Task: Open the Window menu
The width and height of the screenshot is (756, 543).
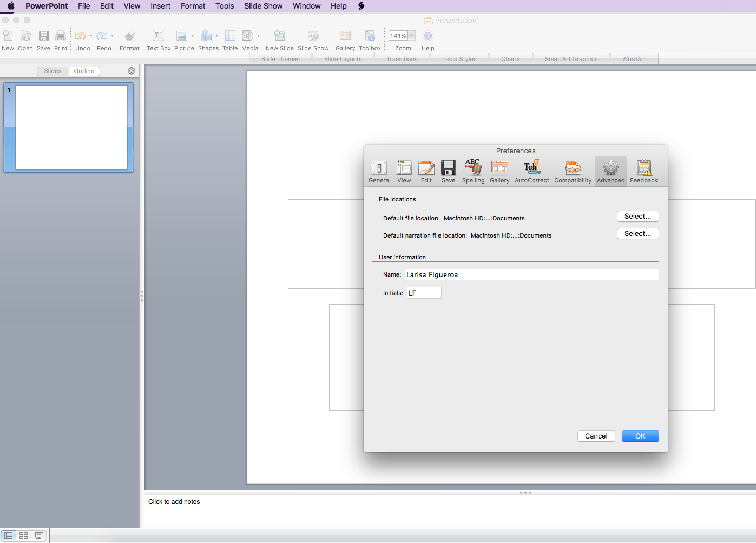Action: [x=307, y=6]
